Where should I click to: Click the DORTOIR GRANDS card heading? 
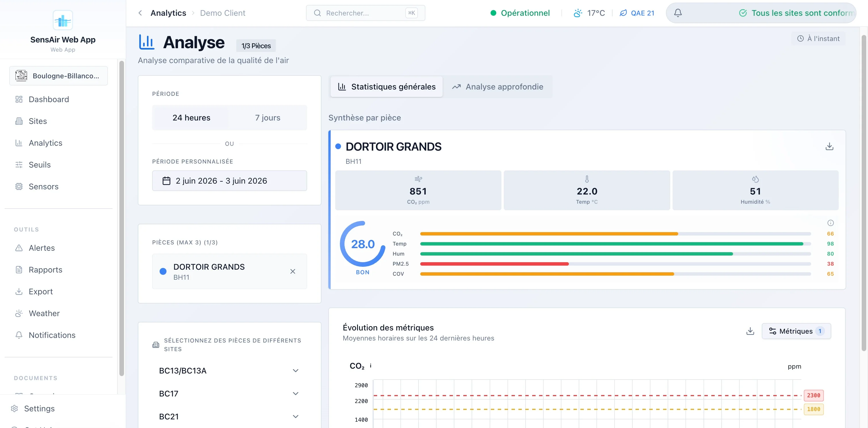393,147
